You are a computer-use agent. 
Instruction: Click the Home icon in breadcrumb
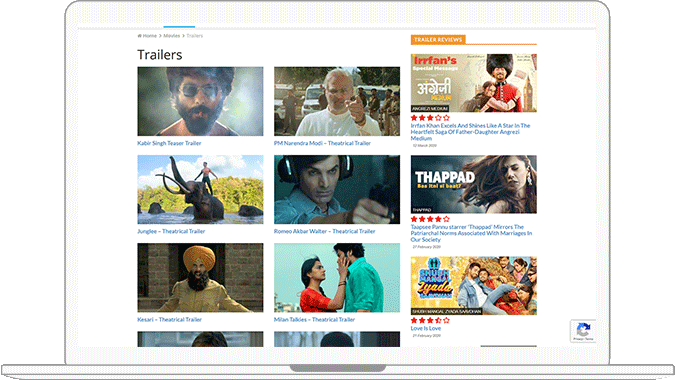139,36
